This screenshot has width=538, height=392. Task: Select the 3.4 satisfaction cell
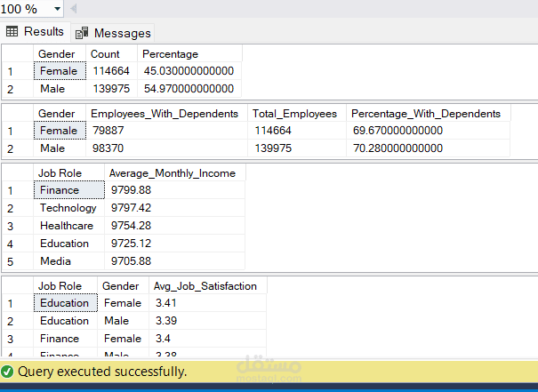click(208, 339)
